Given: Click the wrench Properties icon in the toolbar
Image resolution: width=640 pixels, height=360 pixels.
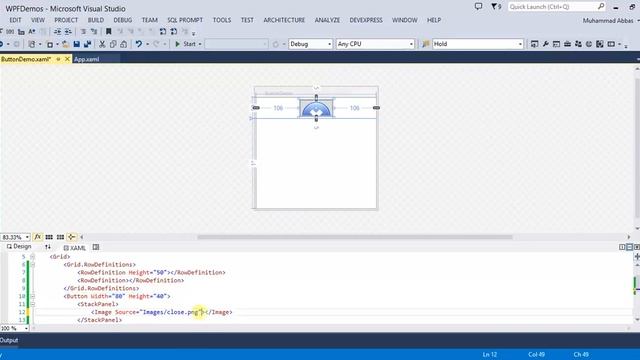Looking at the screenshot, I should (545, 44).
